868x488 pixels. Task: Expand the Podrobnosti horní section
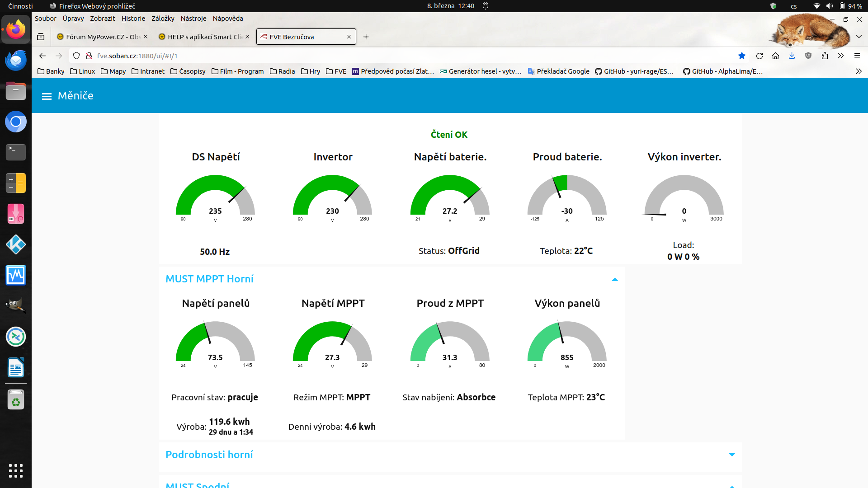tap(731, 455)
